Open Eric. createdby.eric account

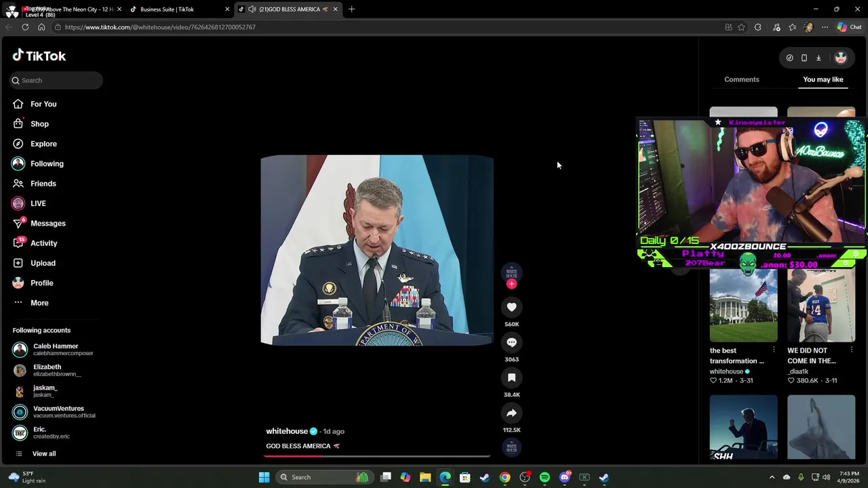[x=41, y=432]
